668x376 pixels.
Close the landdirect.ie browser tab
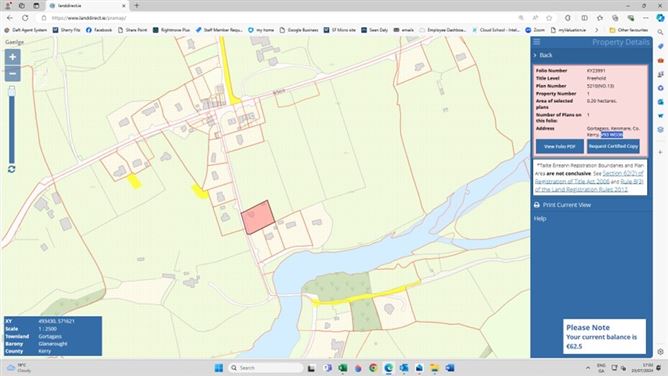point(124,6)
